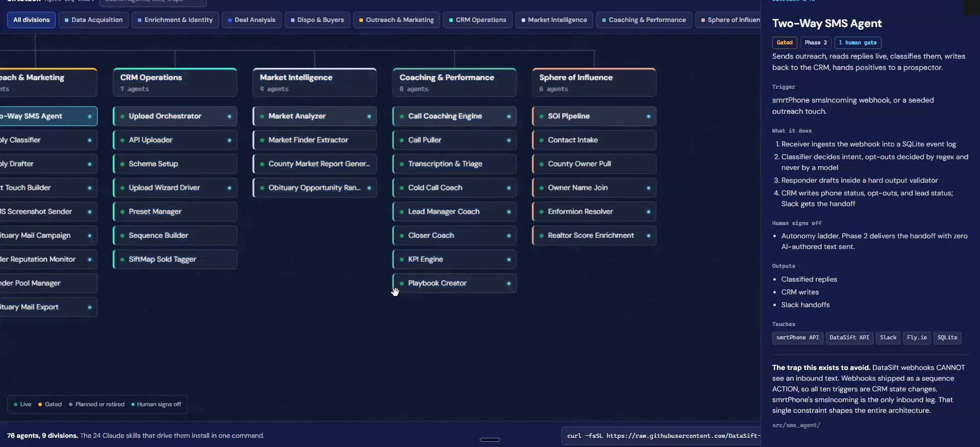Image resolution: width=980 pixels, height=447 pixels.
Task: Select Realtor Score Enrichment agent
Action: [x=594, y=236]
